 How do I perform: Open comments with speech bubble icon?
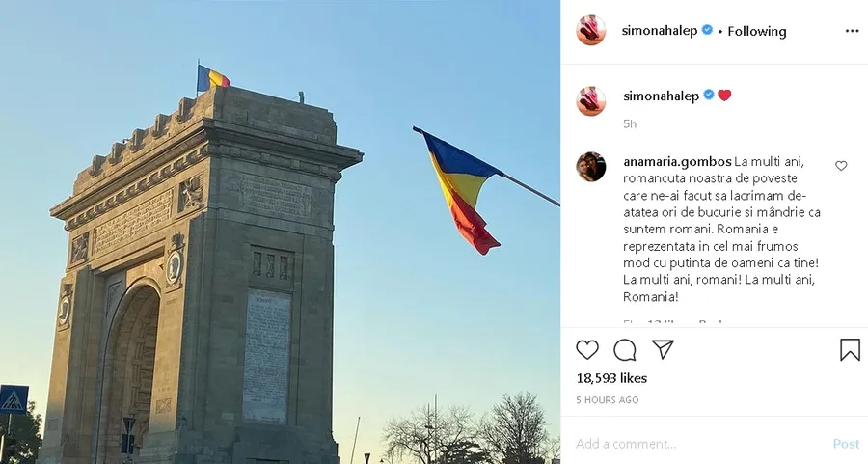[624, 350]
